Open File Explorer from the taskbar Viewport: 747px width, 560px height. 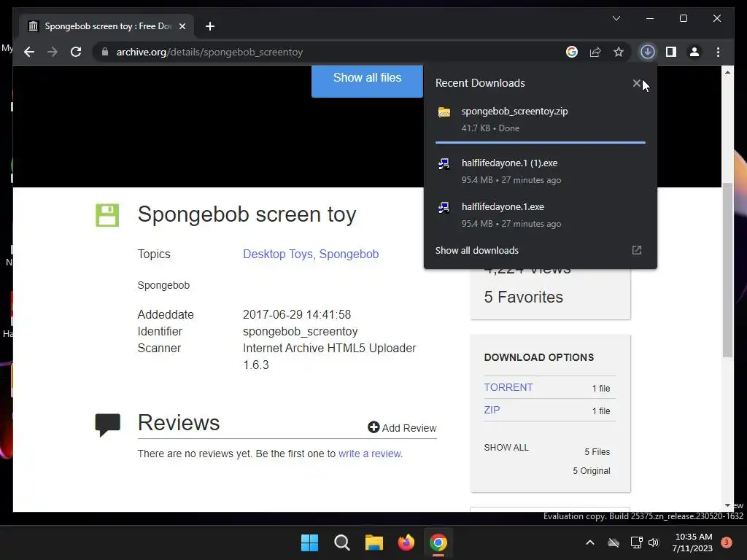[x=374, y=542]
